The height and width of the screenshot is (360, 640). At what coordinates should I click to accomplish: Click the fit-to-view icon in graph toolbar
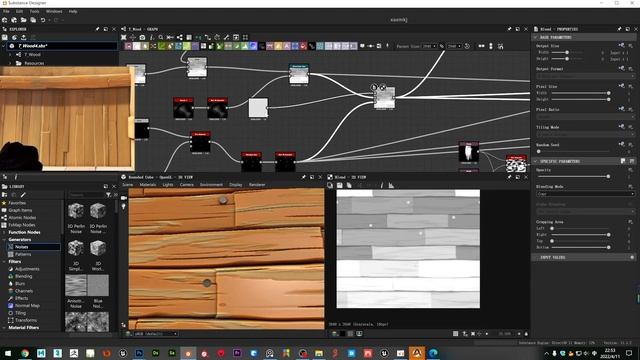[x=123, y=37]
